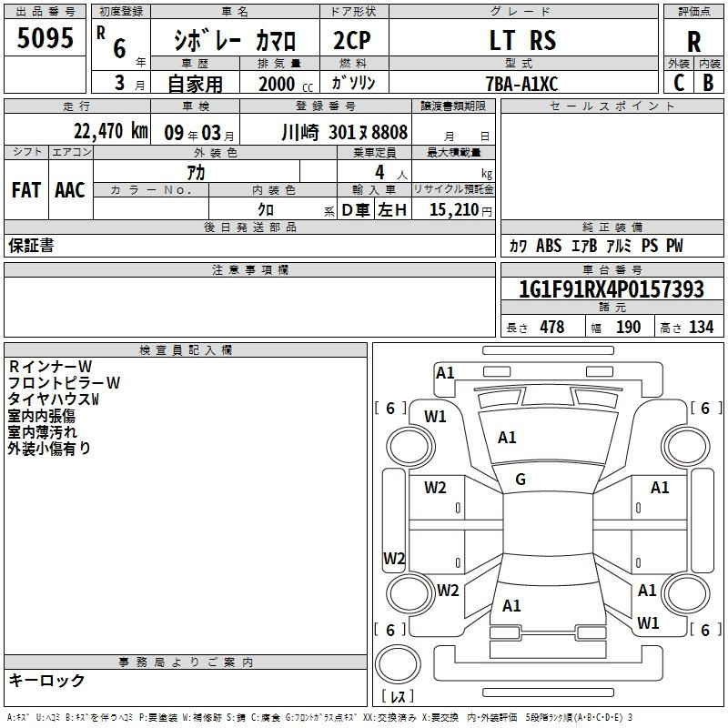728x728 pixels.
Task: Click the キーロック notice text
Action: coord(46,681)
